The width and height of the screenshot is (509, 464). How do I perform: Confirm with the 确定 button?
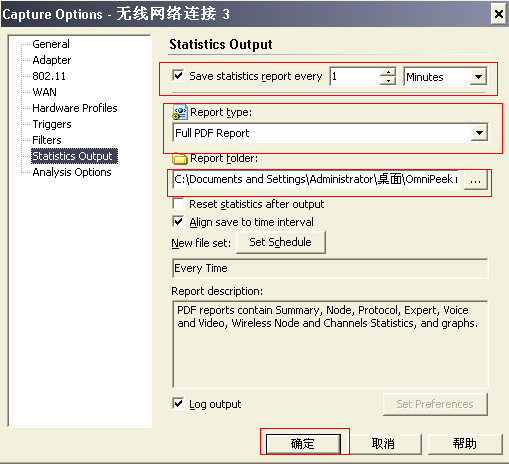[x=303, y=444]
